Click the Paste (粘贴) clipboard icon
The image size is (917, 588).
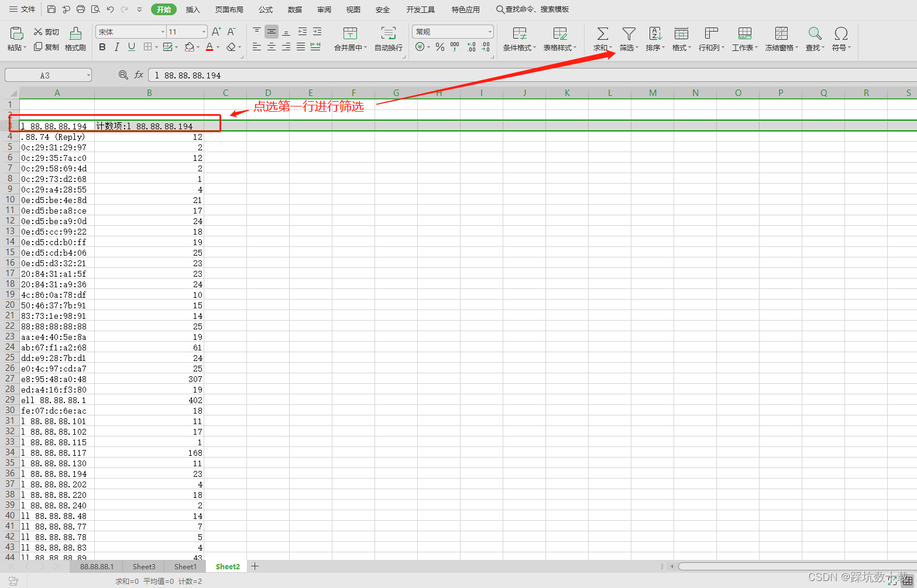(x=16, y=33)
